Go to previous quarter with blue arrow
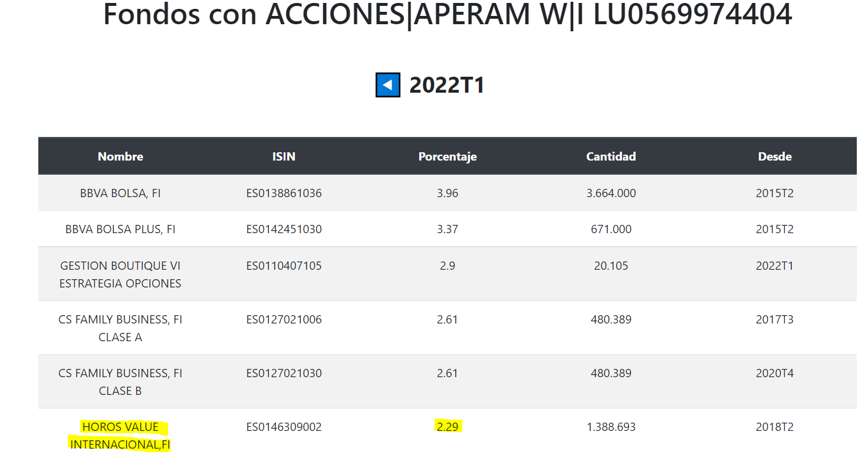 click(x=388, y=85)
